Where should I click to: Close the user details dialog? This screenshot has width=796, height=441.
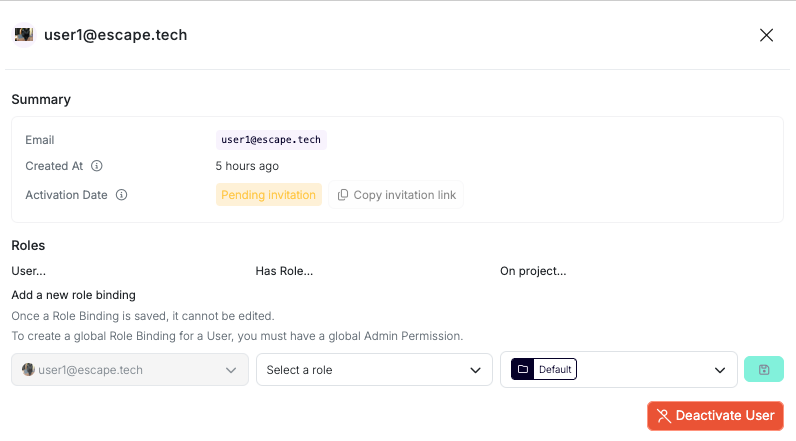[x=767, y=35]
